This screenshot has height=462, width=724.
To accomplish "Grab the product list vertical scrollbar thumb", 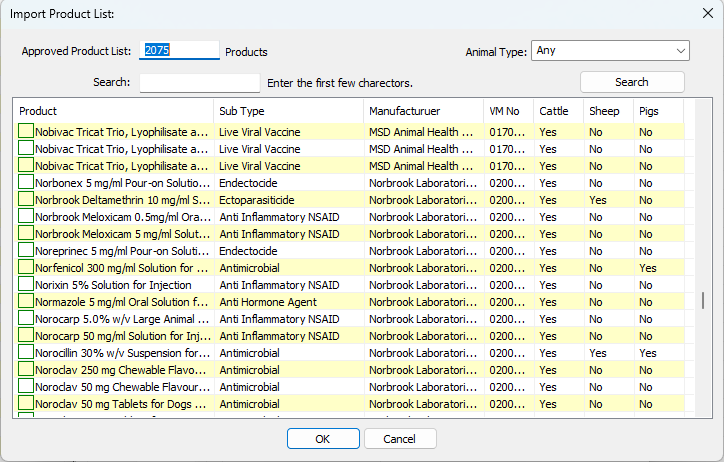I will pos(703,300).
